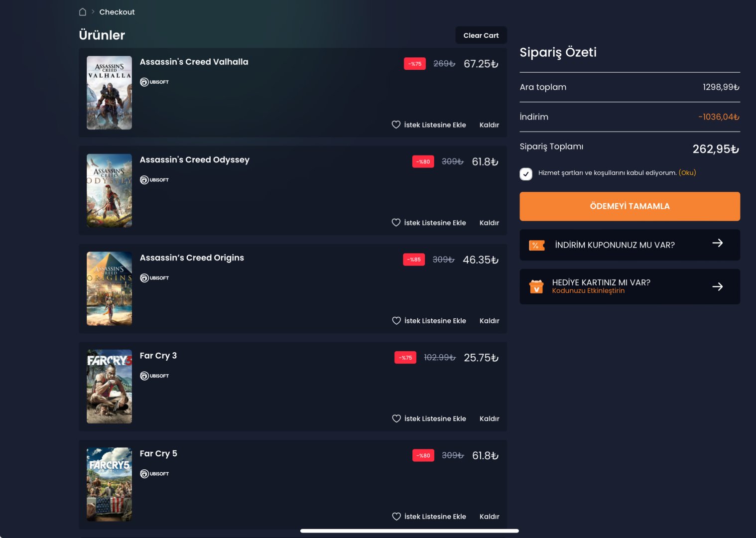
Task: Open Far Cry 3 cover thumbnail
Action: pyautogui.click(x=110, y=387)
